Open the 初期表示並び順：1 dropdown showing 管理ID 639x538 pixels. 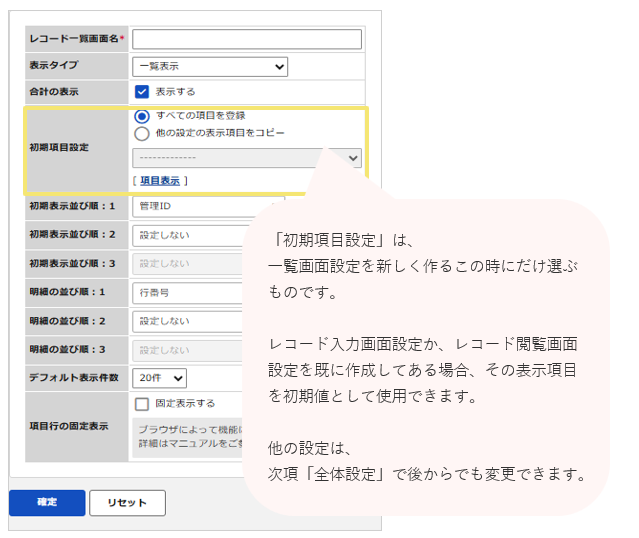pyautogui.click(x=208, y=206)
